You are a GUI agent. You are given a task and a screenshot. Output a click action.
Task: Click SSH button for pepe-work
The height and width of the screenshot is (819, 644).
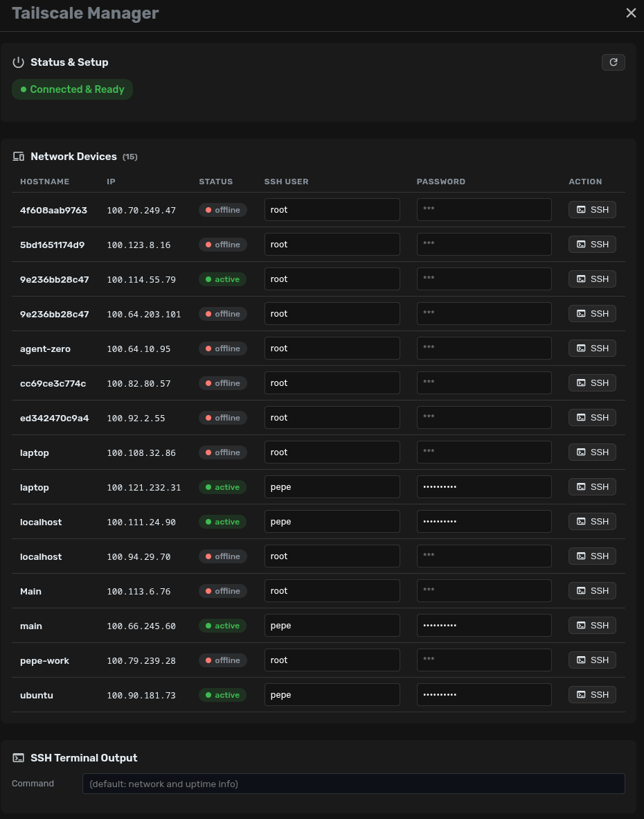592,660
